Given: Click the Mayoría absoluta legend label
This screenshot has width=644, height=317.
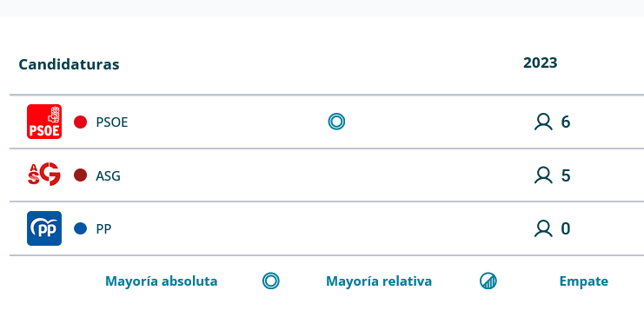Looking at the screenshot, I should click(162, 281).
